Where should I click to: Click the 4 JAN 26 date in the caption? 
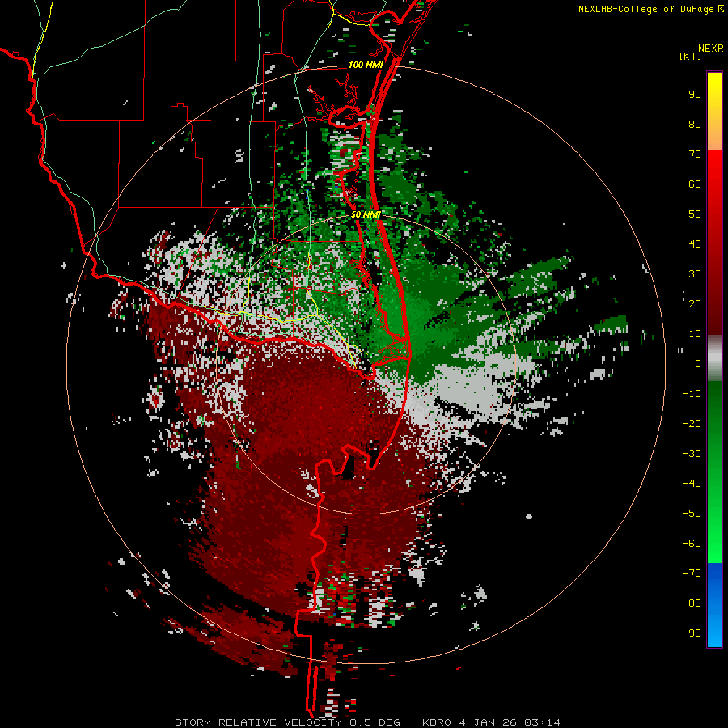tap(488, 722)
